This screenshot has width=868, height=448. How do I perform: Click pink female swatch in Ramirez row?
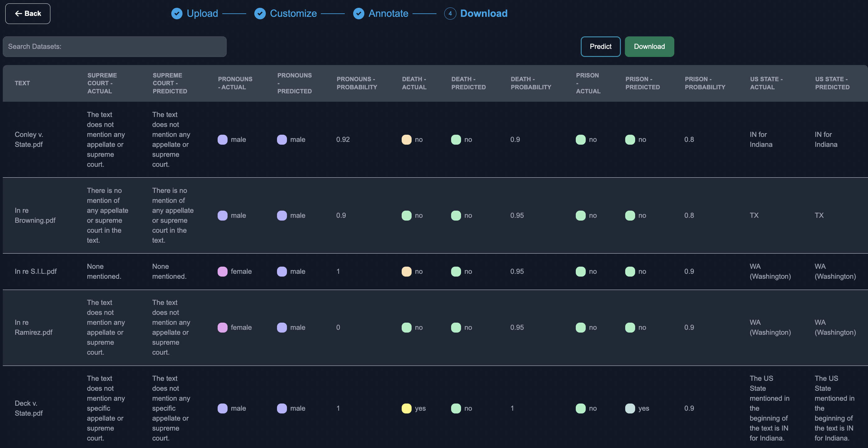pos(222,327)
